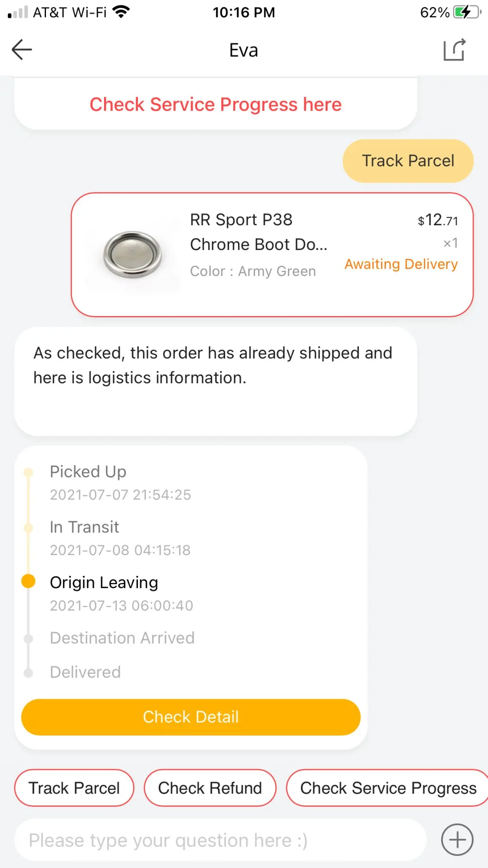Tap the Awaiting Delivery status text
The height and width of the screenshot is (868, 488).
click(x=401, y=264)
